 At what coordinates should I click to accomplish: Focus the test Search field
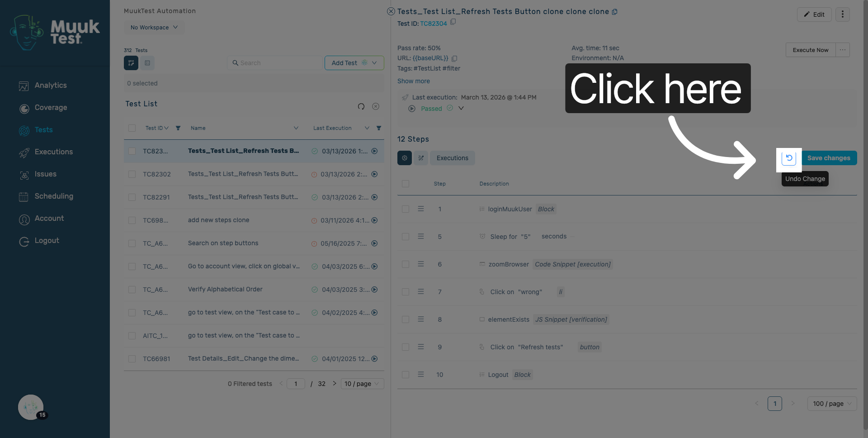click(275, 63)
